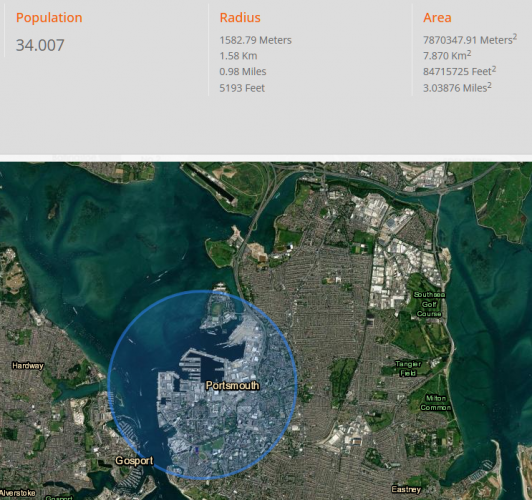
Task: Click the Gosport map label
Action: (134, 461)
